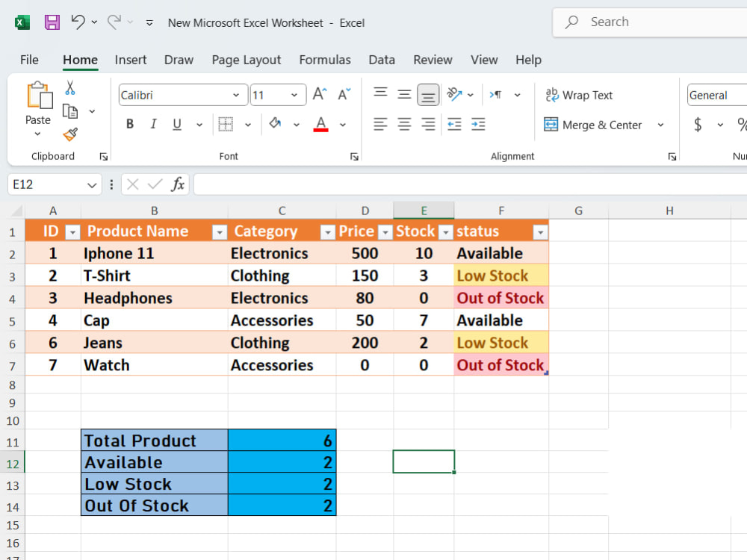Open Font settings dialog launcher
Screen dimensions: 747x560
coord(354,157)
